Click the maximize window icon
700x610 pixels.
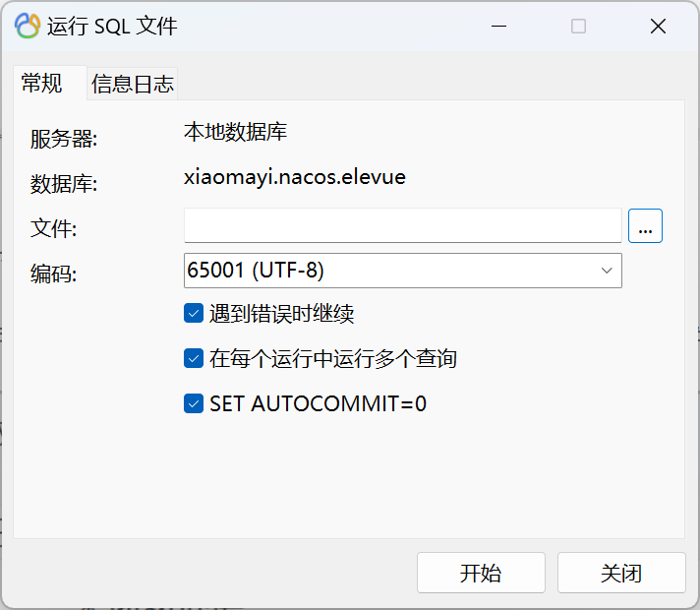tap(578, 26)
